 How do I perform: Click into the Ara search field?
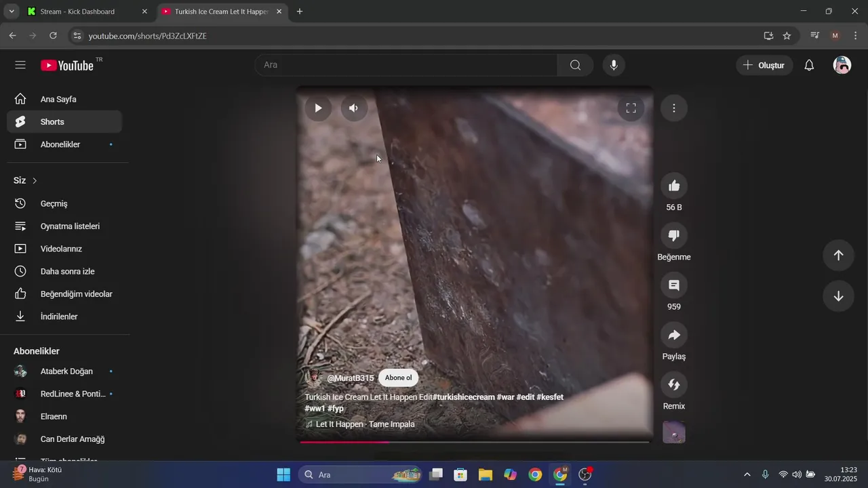tap(406, 65)
